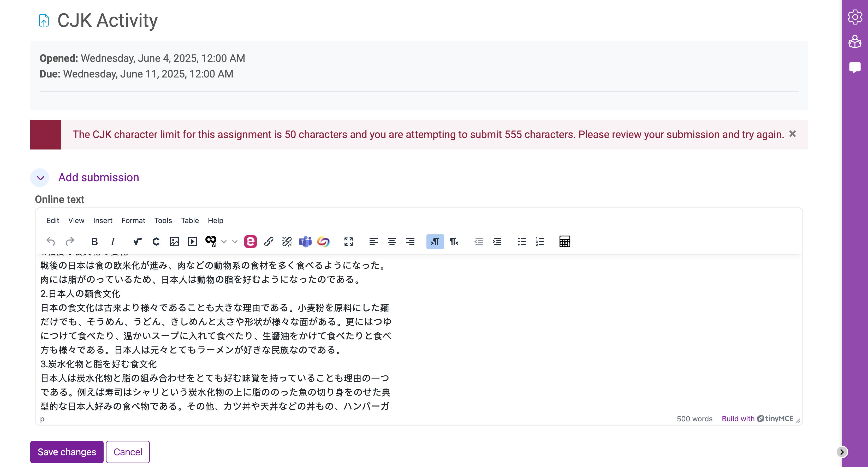Align text left

[x=373, y=241]
